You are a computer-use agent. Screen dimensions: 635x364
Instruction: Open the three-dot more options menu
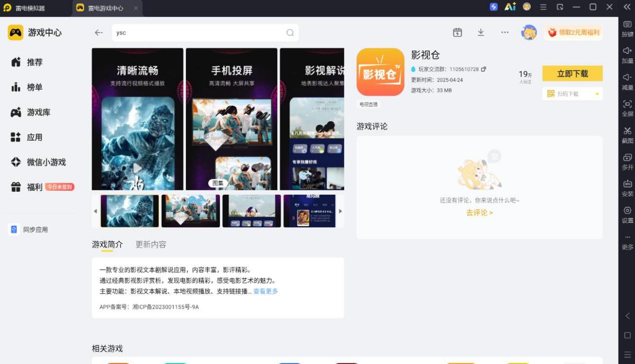505,32
